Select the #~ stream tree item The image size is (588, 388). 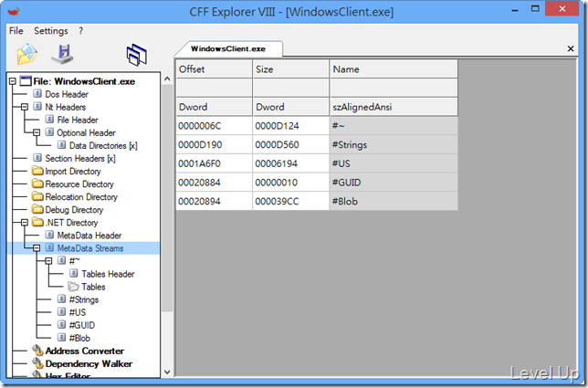pyautogui.click(x=75, y=261)
